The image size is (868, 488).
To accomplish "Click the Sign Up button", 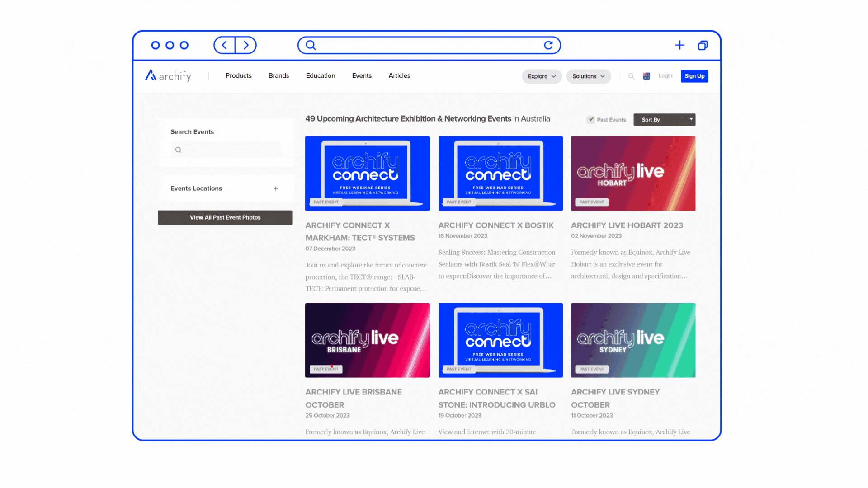I will click(x=694, y=76).
